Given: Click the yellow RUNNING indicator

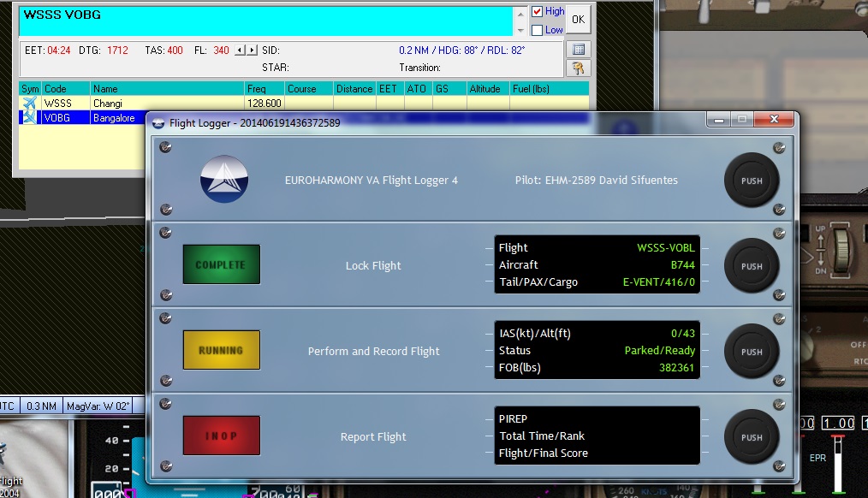Looking at the screenshot, I should pos(221,351).
